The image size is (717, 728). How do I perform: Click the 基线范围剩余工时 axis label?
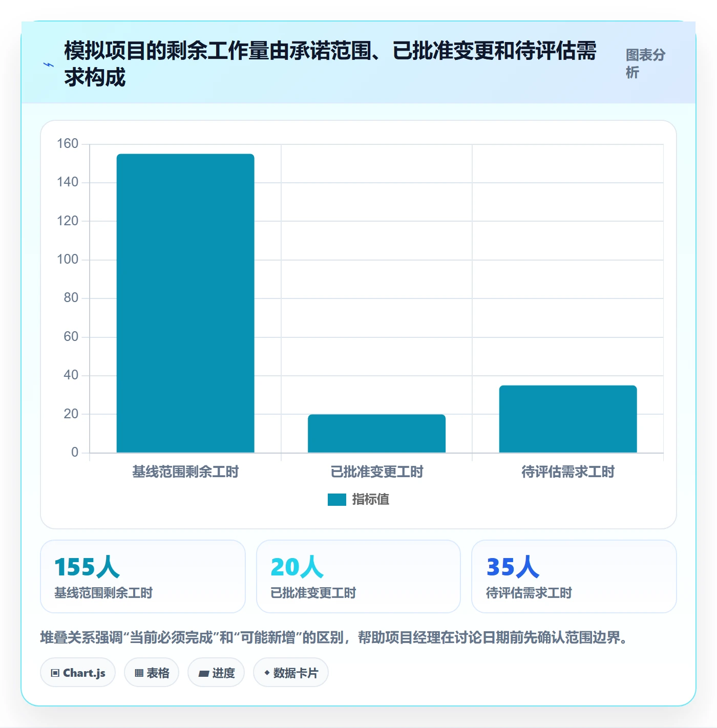coord(185,472)
